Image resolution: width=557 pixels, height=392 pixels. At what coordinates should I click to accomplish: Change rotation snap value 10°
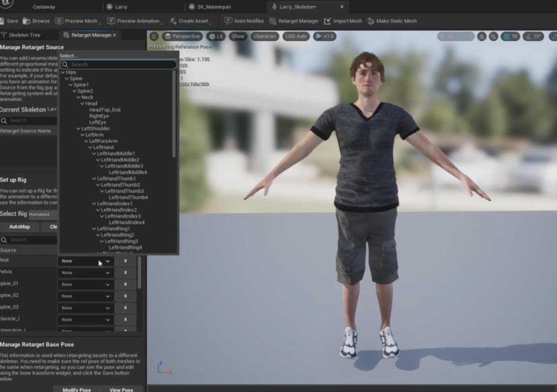537,36
